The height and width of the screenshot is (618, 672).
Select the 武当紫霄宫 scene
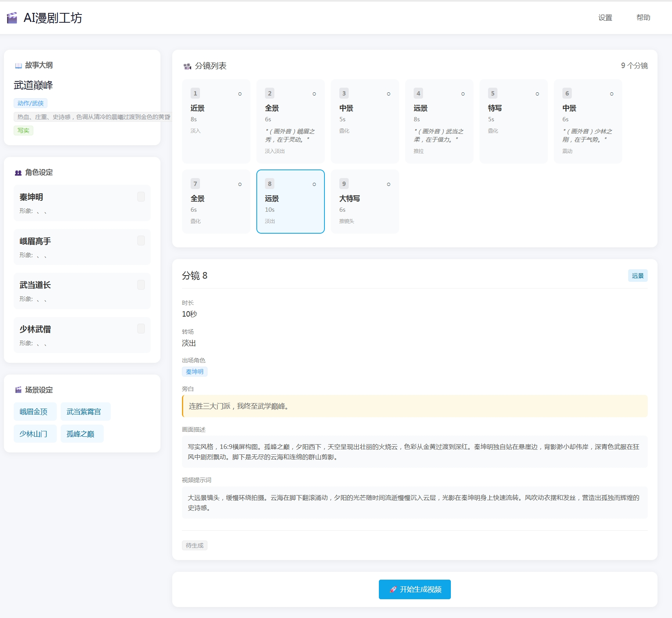(x=86, y=412)
